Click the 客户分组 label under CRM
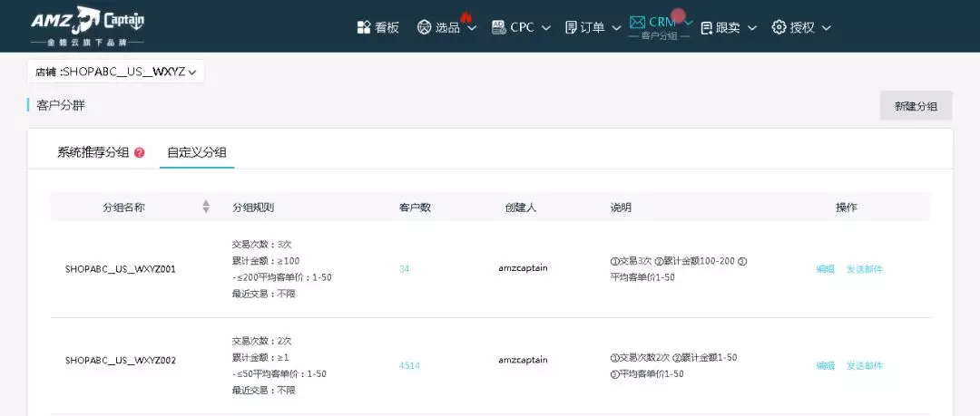980x416 pixels. tap(660, 37)
